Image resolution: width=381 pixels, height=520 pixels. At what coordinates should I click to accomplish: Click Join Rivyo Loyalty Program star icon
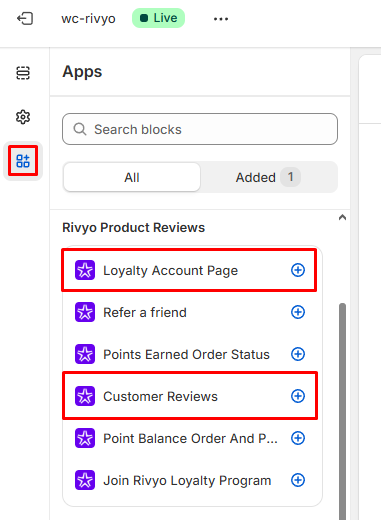click(85, 480)
